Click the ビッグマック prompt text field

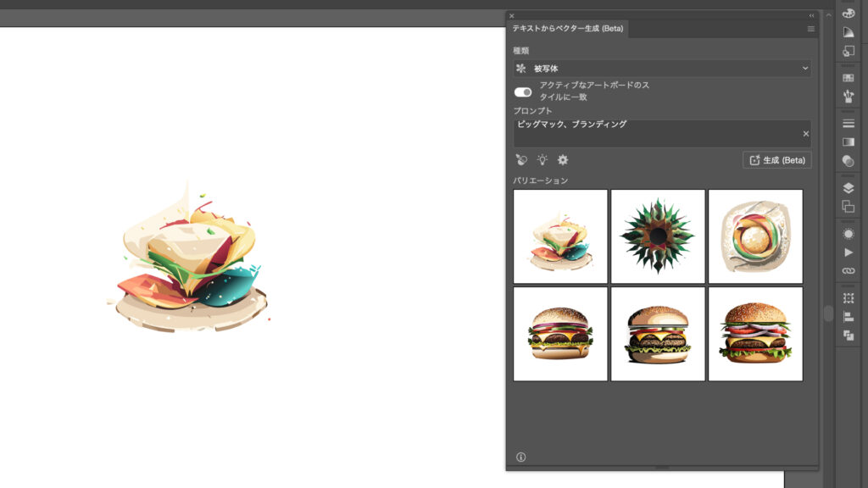pos(653,133)
